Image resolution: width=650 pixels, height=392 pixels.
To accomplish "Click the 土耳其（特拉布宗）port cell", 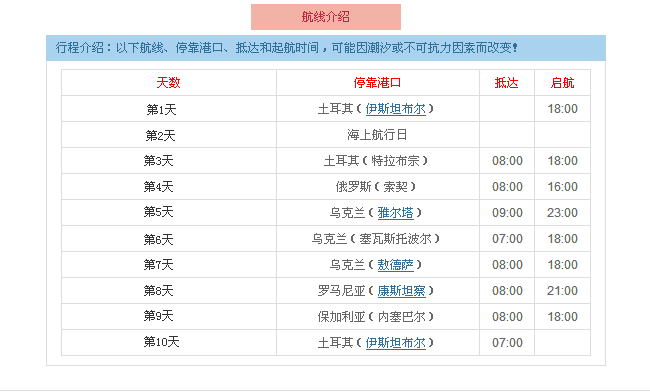I will 378,160.
